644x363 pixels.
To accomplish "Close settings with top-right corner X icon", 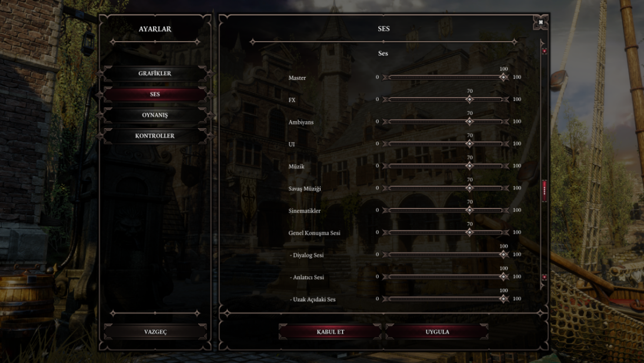I will [x=540, y=22].
